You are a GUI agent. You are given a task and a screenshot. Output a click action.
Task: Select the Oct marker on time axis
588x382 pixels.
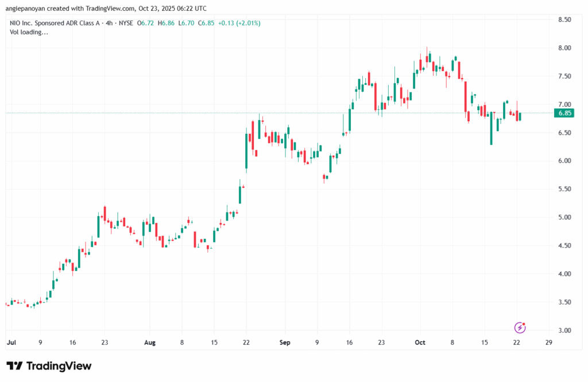[x=420, y=342]
